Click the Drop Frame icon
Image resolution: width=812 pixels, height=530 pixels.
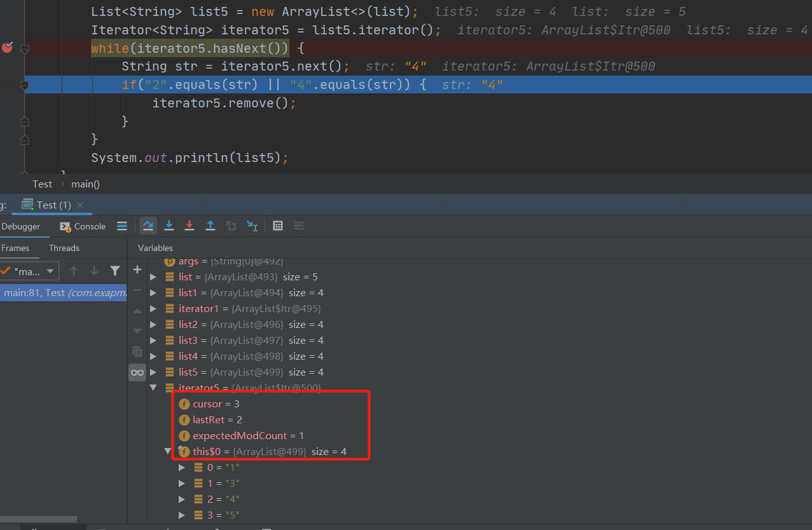pos(231,226)
